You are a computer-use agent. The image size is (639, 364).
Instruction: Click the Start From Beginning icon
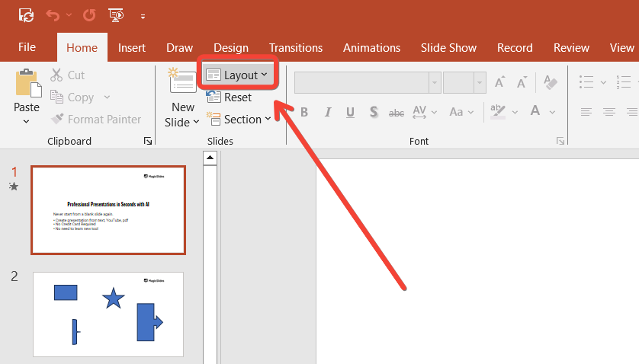pyautogui.click(x=116, y=14)
